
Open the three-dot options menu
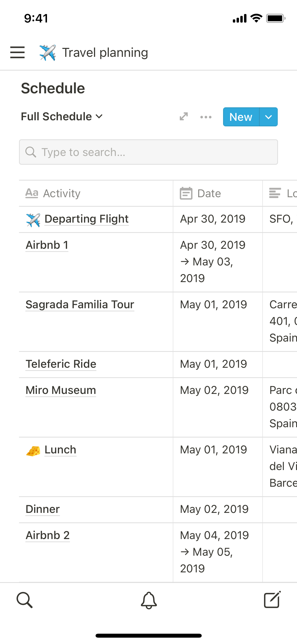(x=206, y=117)
